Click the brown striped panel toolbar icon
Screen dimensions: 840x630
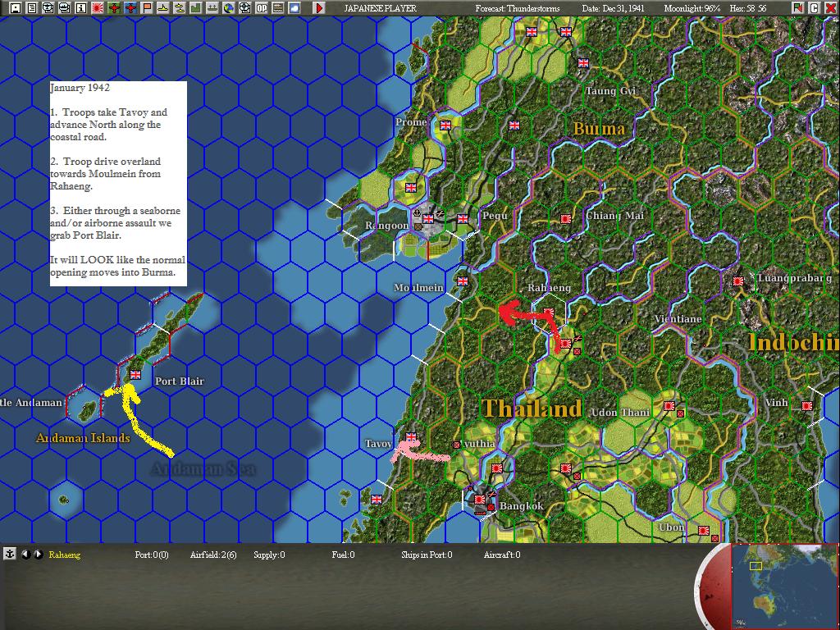(x=278, y=7)
